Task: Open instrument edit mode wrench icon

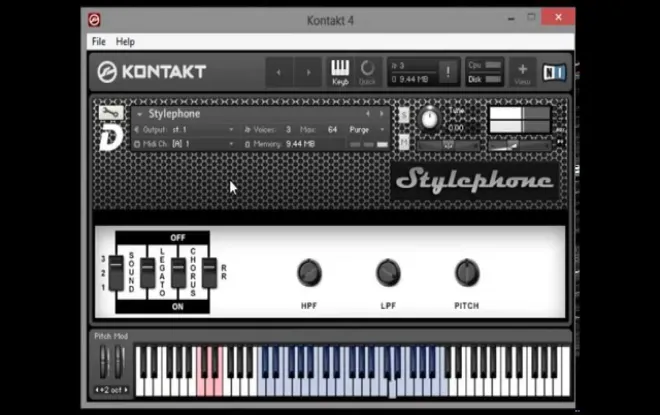Action: 111,112
